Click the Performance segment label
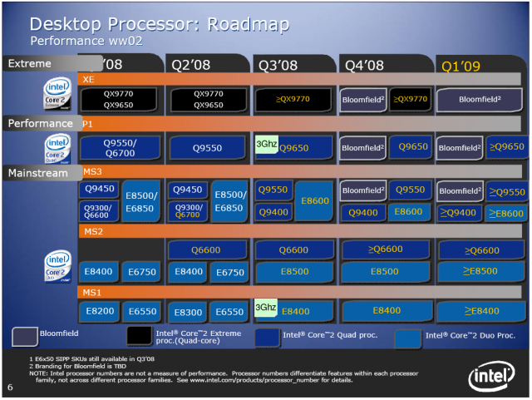This screenshot has width=532, height=400. (41, 123)
